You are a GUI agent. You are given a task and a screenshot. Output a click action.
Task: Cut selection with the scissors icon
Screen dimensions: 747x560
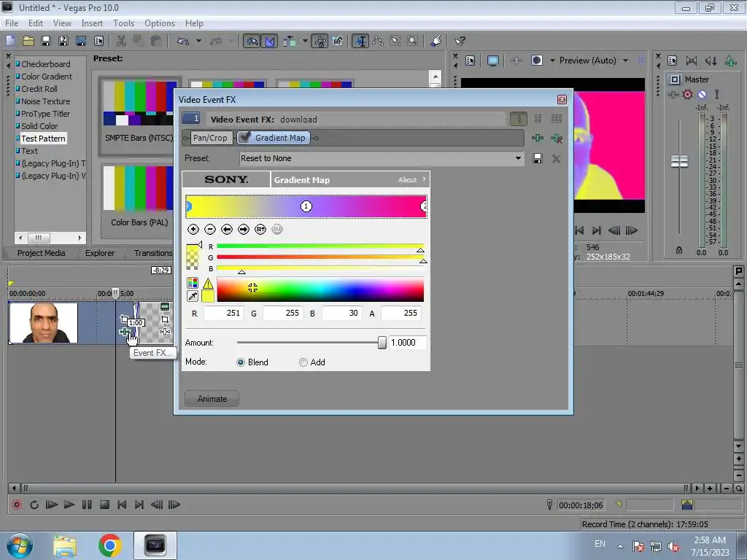pos(121,41)
